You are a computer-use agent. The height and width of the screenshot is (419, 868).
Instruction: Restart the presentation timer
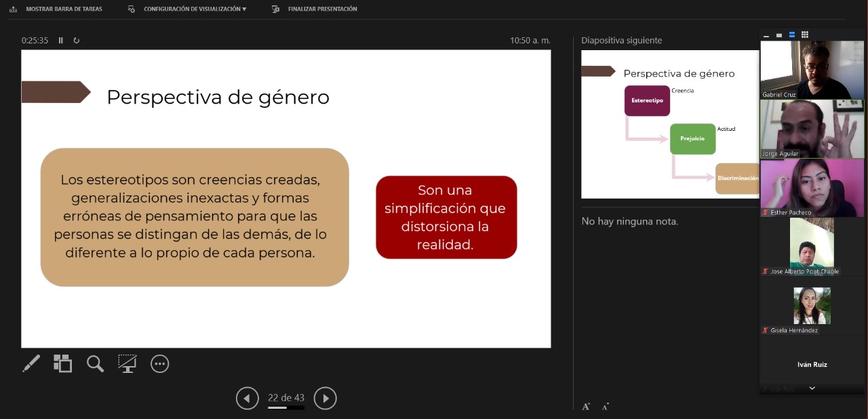click(77, 41)
